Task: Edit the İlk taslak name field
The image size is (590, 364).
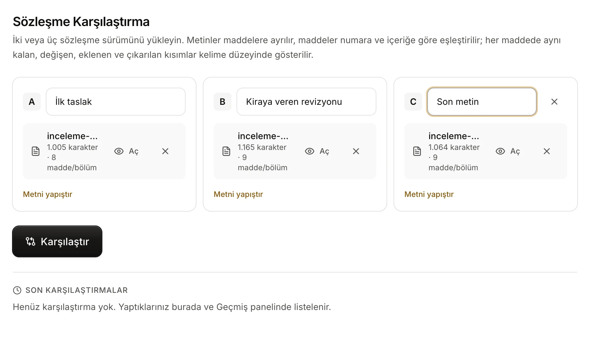Action: (x=116, y=102)
